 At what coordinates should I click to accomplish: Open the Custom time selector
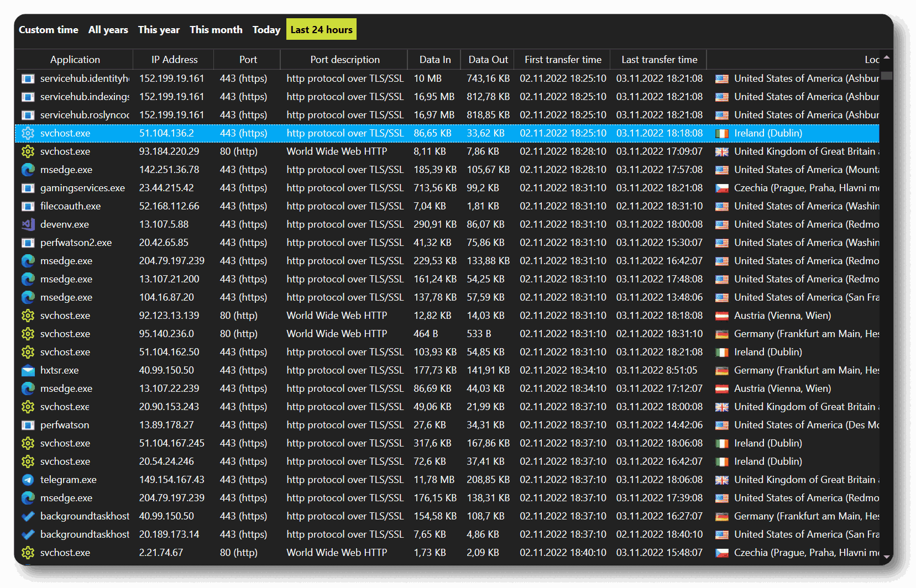(49, 29)
